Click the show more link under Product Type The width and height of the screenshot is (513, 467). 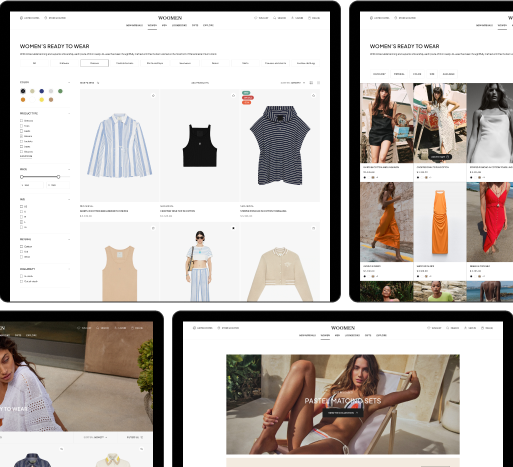26,156
